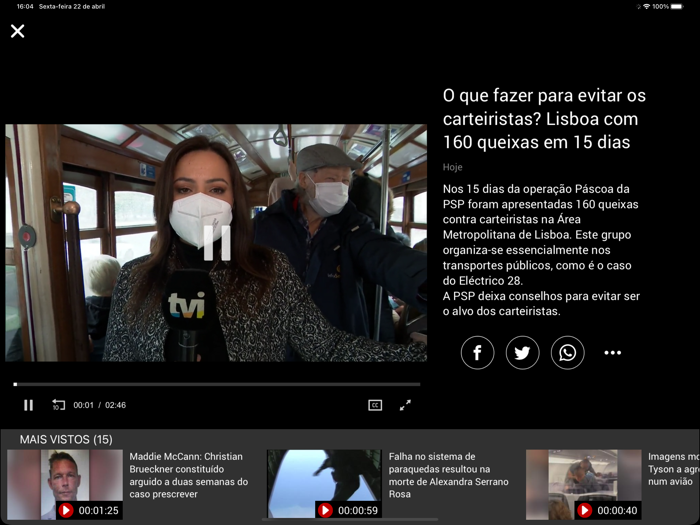Click the video title about carteiristas
This screenshot has width=700, height=525.
(x=544, y=119)
